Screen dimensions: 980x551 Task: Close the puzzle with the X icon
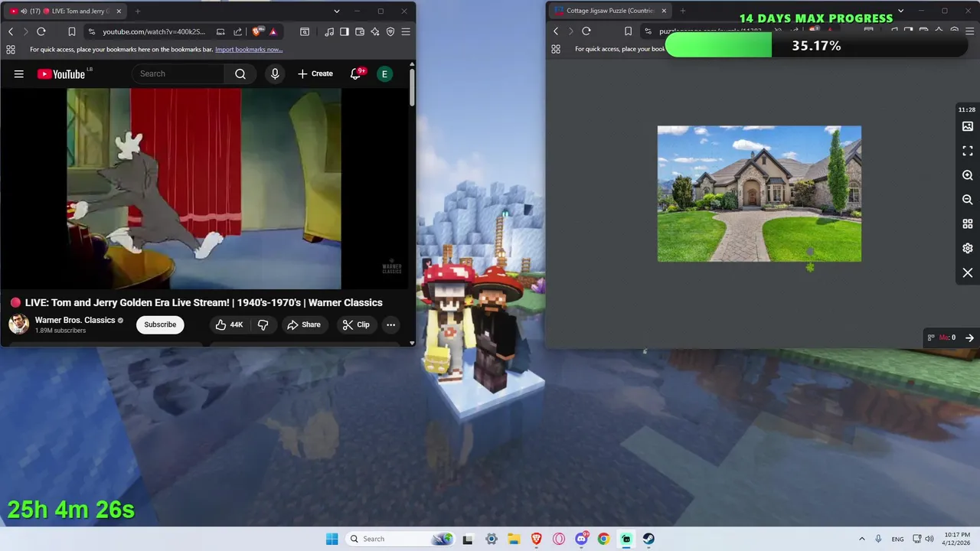pos(968,273)
